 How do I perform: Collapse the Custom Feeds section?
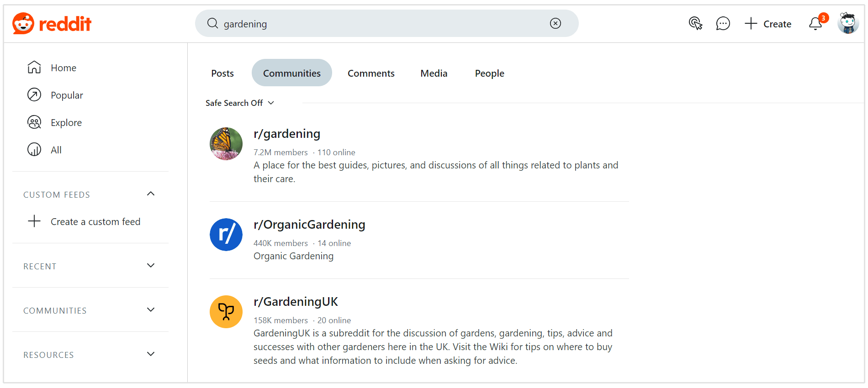(151, 194)
